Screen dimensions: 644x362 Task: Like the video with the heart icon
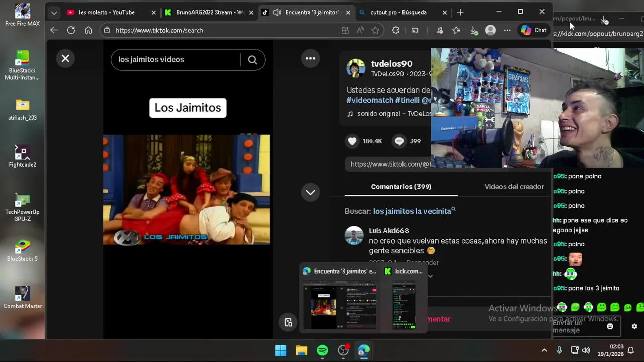(352, 141)
